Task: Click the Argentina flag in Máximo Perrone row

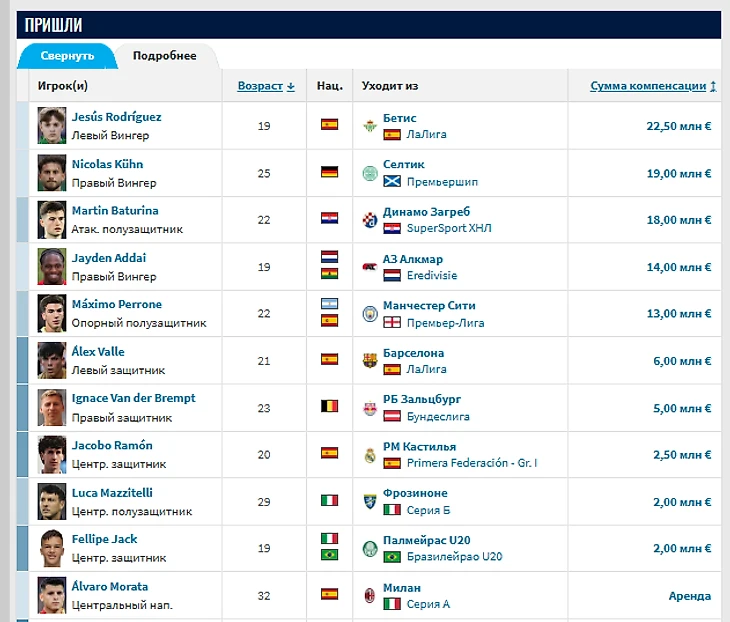Action: [x=329, y=304]
